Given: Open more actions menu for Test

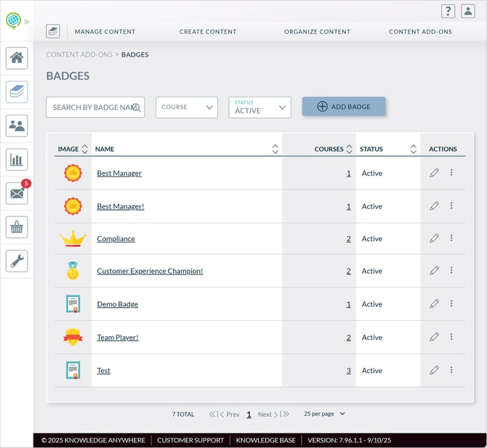Looking at the screenshot, I should [x=451, y=370].
